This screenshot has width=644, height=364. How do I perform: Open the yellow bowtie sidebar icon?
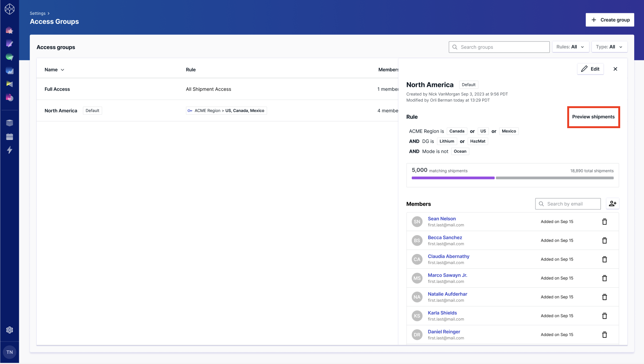coord(9,84)
